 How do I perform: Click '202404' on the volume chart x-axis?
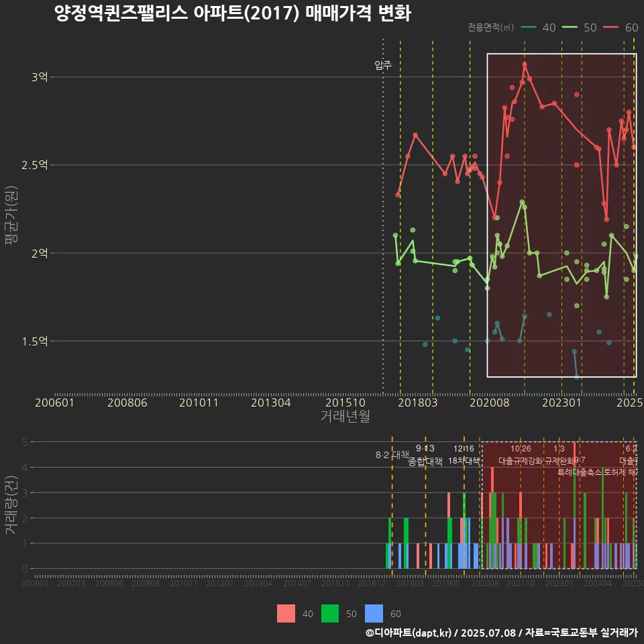pyautogui.click(x=598, y=583)
